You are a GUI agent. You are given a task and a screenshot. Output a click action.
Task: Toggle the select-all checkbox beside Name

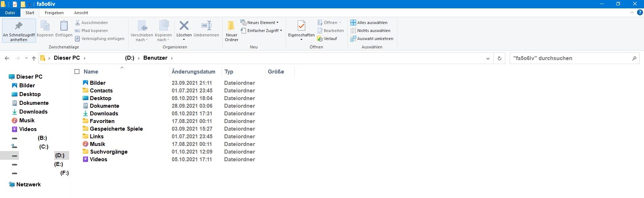click(x=77, y=72)
